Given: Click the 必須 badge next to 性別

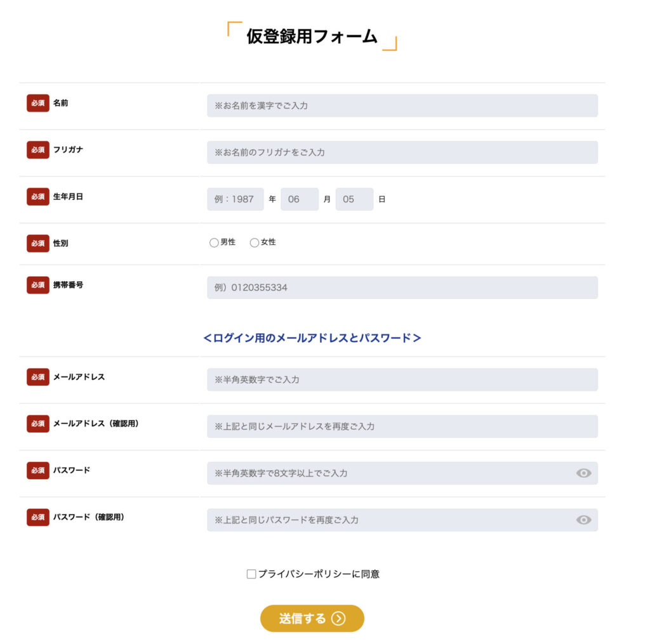Looking at the screenshot, I should pyautogui.click(x=38, y=243).
